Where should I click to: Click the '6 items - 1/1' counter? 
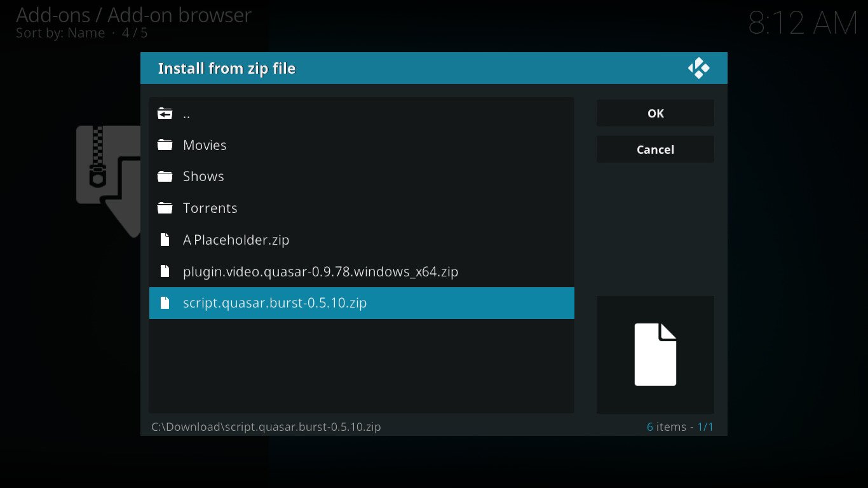click(x=680, y=426)
